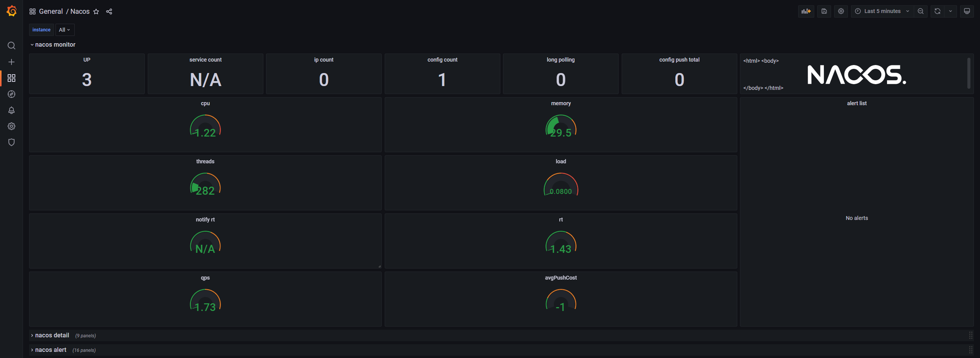This screenshot has height=358, width=980.
Task: Click the General folder breadcrumb
Action: point(51,11)
